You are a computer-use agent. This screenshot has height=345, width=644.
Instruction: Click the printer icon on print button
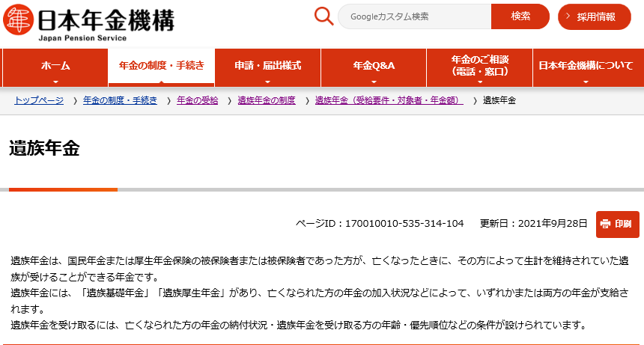pos(605,224)
